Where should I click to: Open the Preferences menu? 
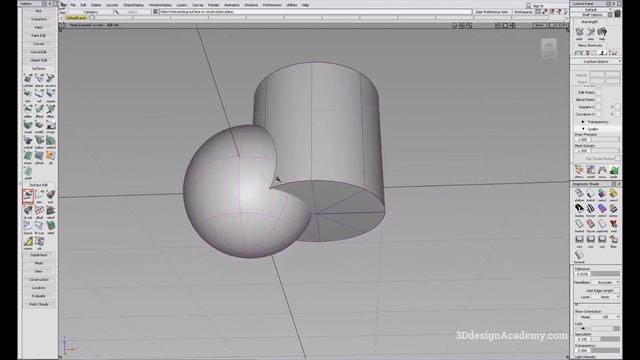[x=272, y=5]
